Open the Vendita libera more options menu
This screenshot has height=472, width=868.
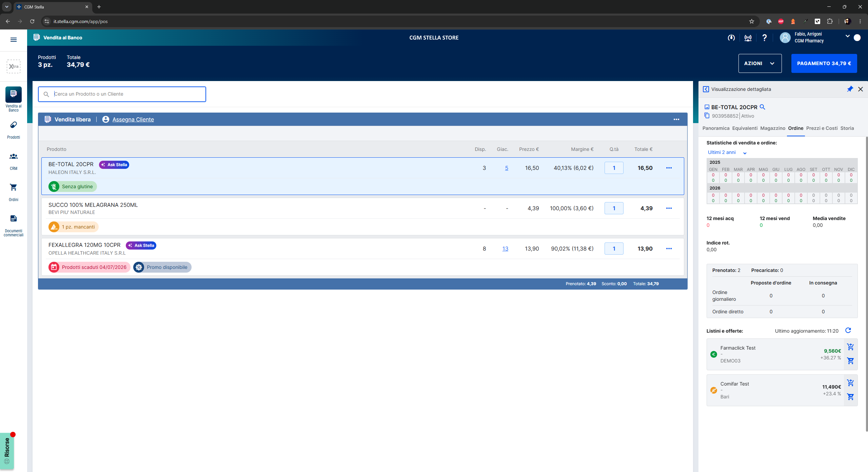click(x=676, y=119)
